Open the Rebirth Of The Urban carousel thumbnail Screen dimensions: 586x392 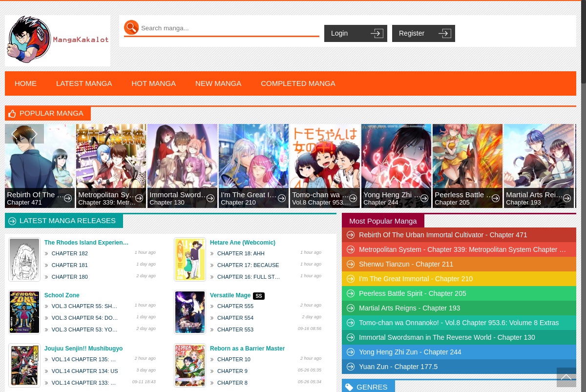click(40, 166)
